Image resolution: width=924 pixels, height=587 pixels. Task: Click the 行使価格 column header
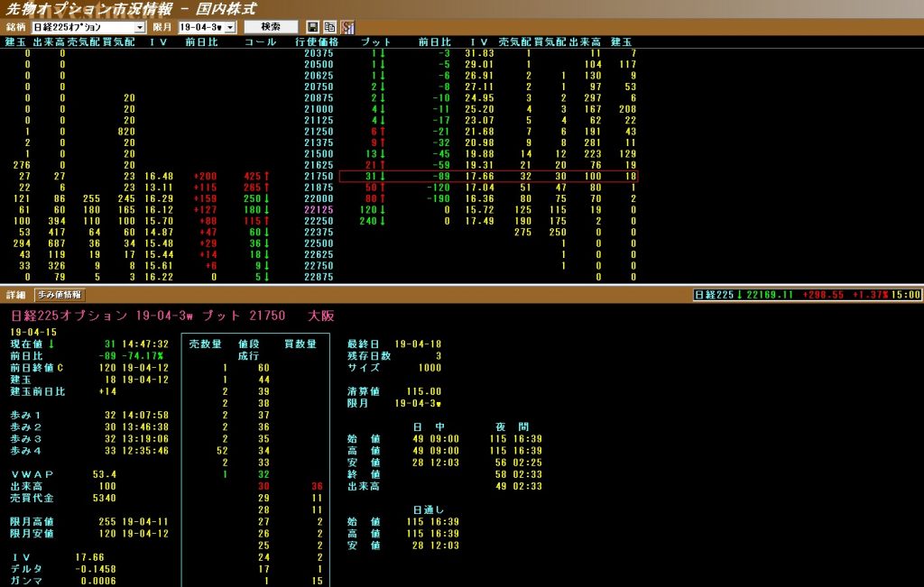[x=317, y=41]
